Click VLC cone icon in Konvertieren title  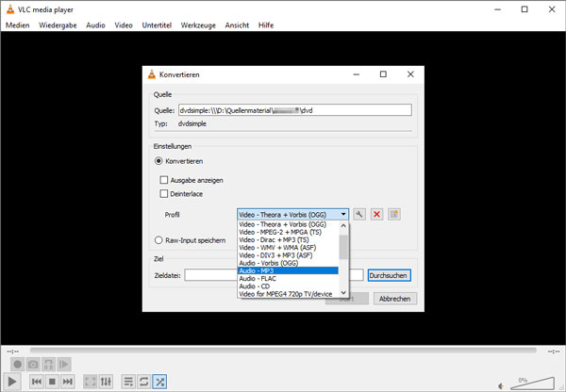[x=152, y=74]
